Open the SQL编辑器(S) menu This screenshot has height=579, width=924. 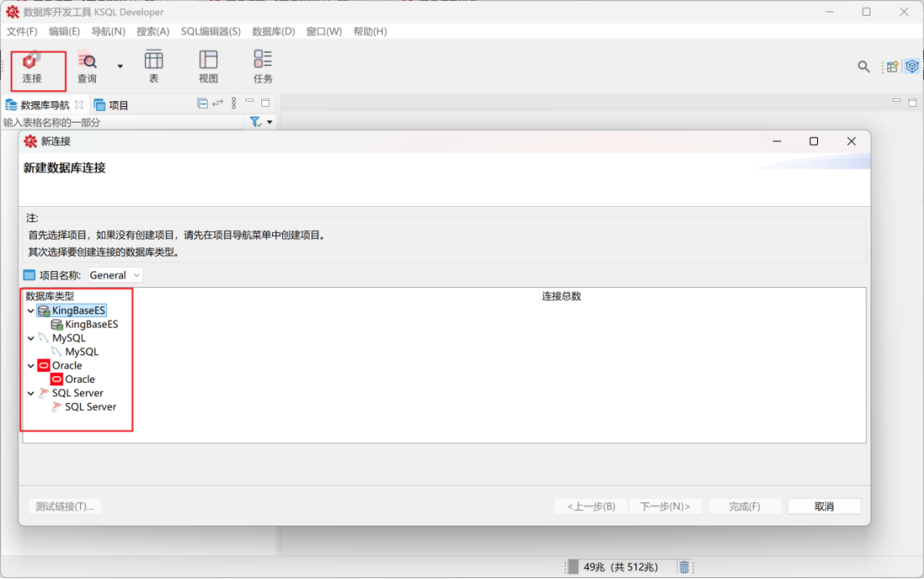tap(210, 32)
